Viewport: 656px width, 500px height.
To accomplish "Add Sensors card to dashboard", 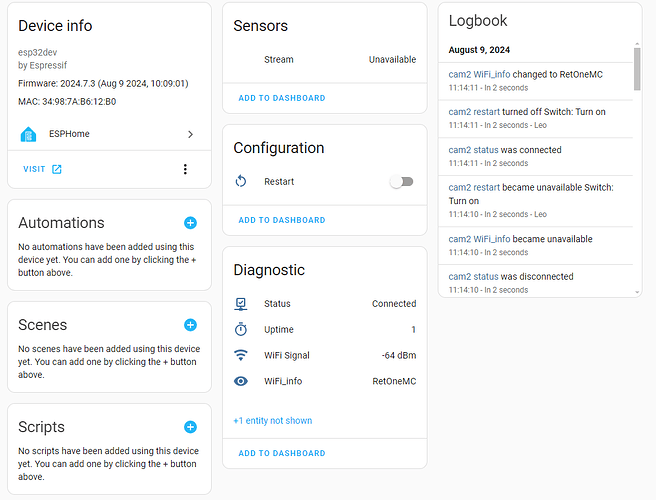I will [x=281, y=98].
